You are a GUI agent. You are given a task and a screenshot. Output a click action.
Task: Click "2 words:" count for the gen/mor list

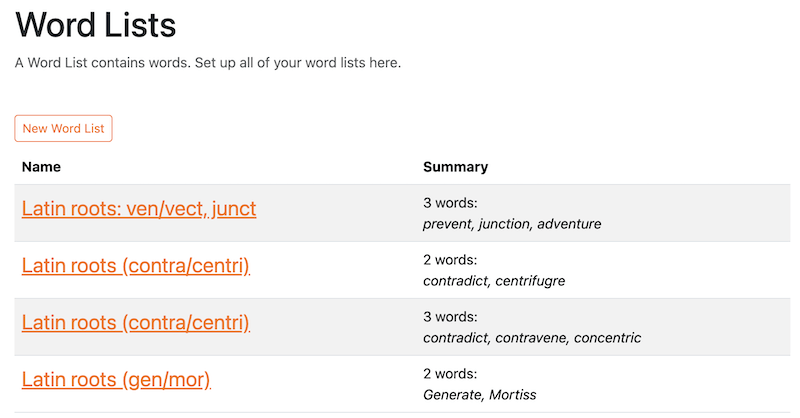point(451,374)
